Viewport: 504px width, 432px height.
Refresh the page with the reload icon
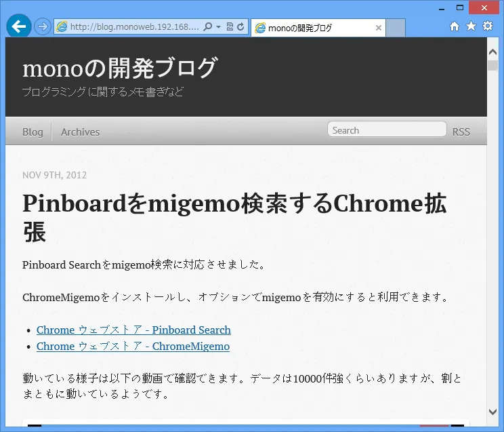(x=240, y=27)
